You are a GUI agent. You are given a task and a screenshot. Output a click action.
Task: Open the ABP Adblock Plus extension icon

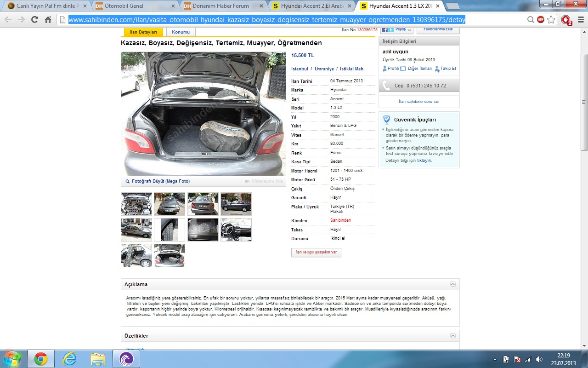click(x=541, y=20)
